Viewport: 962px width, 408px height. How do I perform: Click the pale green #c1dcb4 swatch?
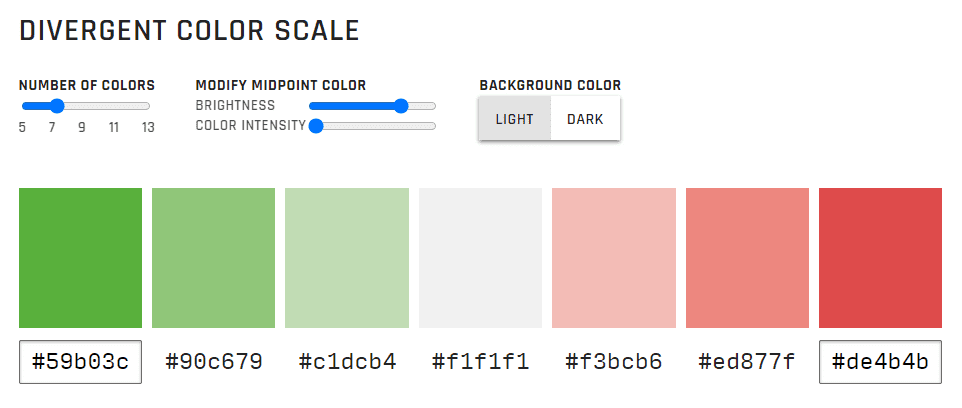347,258
